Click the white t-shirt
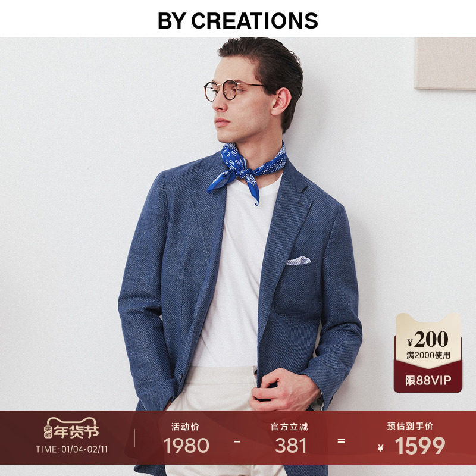Viewport: 476px width, 476px height. (235, 273)
